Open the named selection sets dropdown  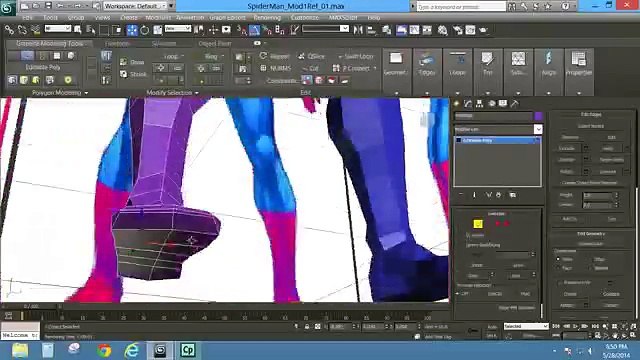(x=325, y=29)
